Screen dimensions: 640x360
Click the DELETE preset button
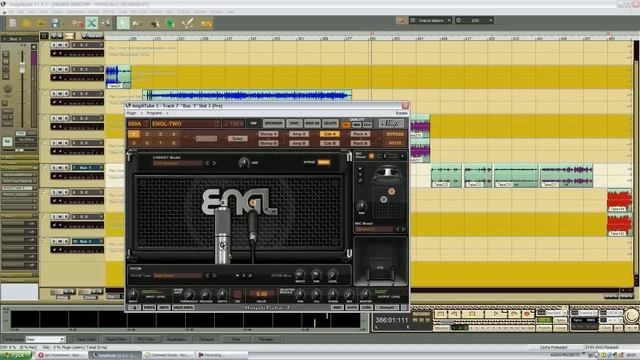click(x=330, y=123)
